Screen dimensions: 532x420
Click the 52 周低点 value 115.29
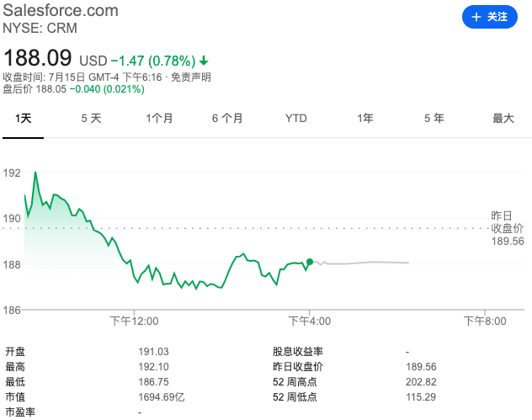pos(421,397)
